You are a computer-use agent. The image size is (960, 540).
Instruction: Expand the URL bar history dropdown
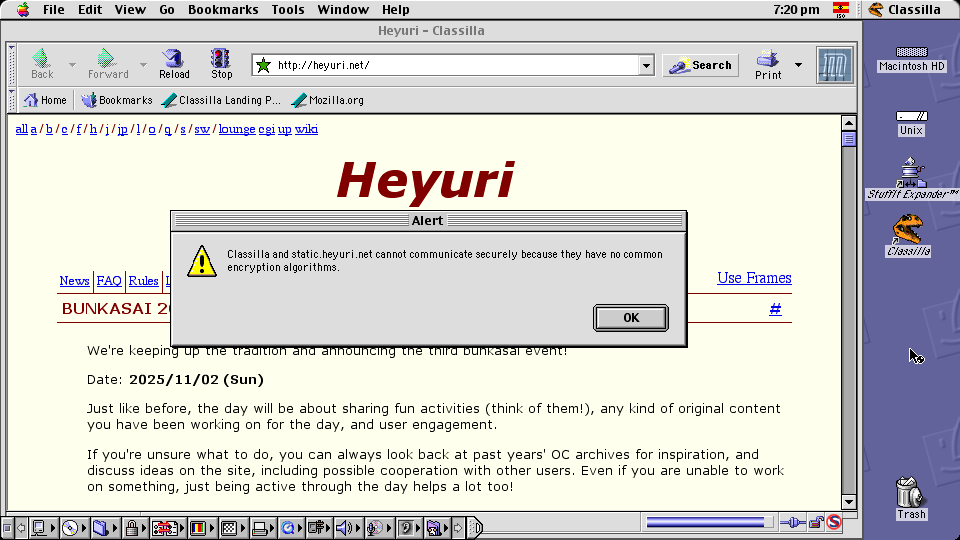(x=646, y=66)
